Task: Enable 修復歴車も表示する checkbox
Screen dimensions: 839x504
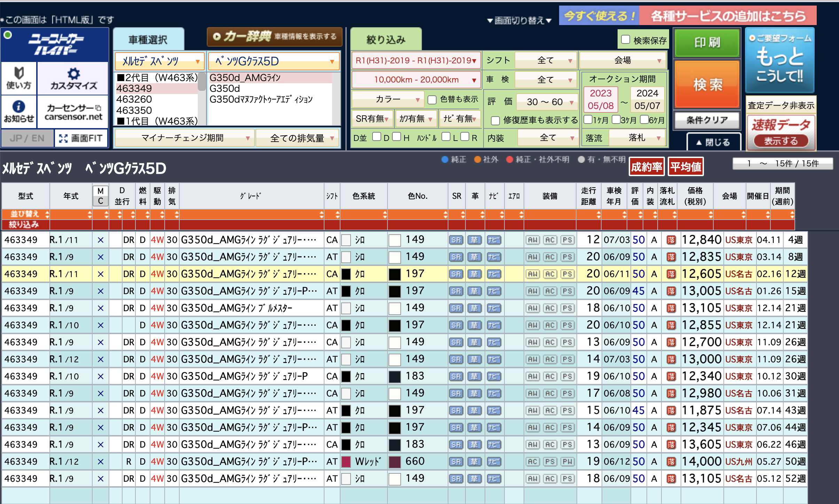Action: (495, 120)
